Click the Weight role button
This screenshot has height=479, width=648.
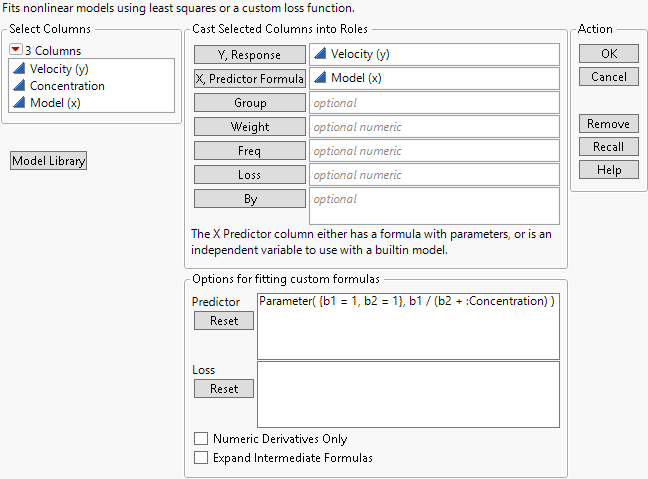[x=249, y=126]
